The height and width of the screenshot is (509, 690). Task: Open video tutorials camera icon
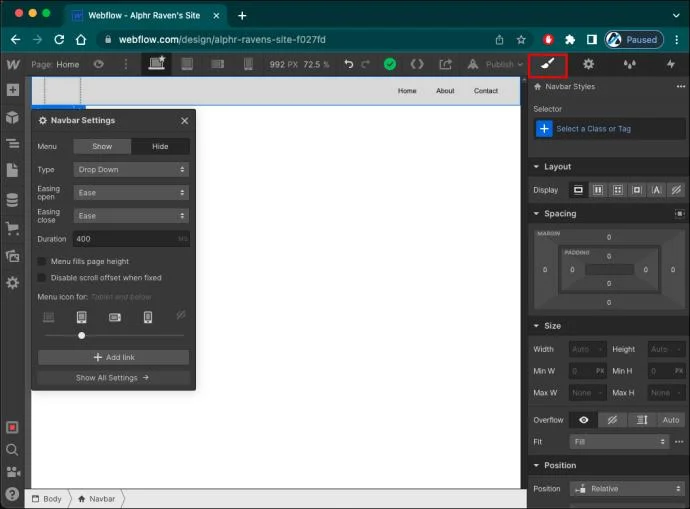pos(13,472)
